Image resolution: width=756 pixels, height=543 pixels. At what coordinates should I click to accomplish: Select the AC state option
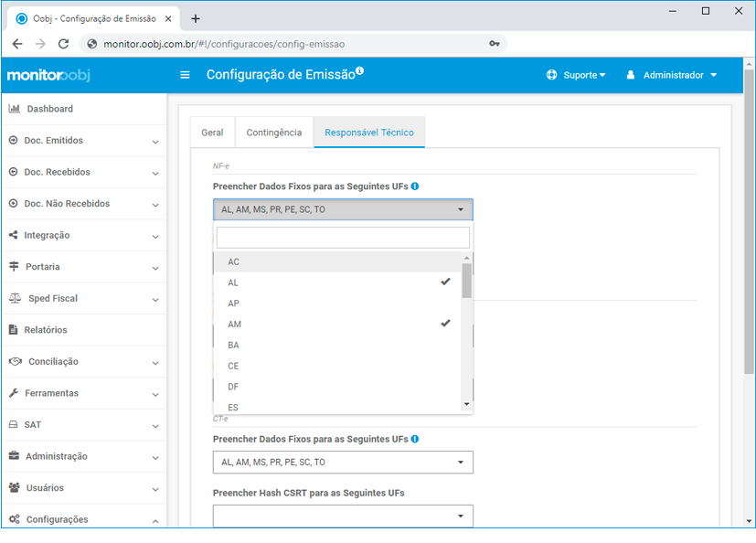click(337, 261)
